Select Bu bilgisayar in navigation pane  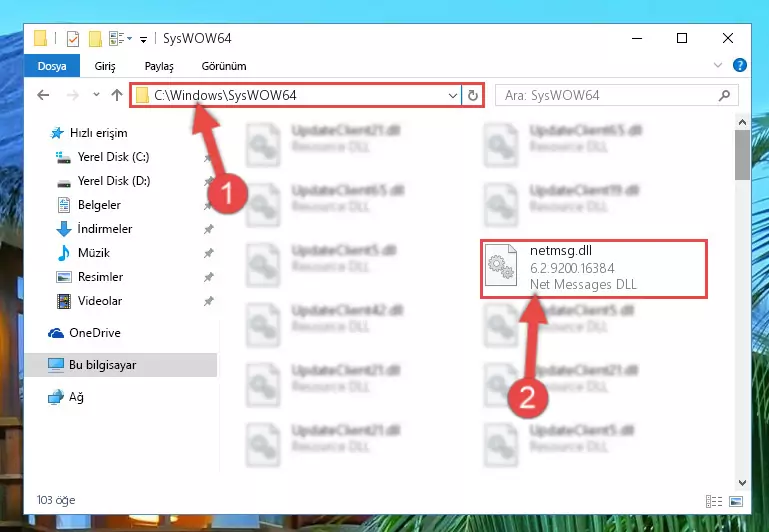tap(121, 365)
